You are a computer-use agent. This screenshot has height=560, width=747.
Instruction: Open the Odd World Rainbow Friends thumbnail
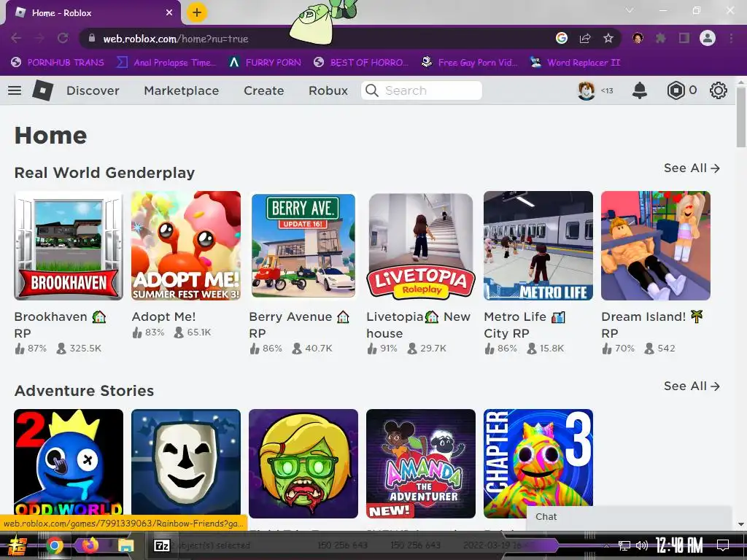click(69, 463)
